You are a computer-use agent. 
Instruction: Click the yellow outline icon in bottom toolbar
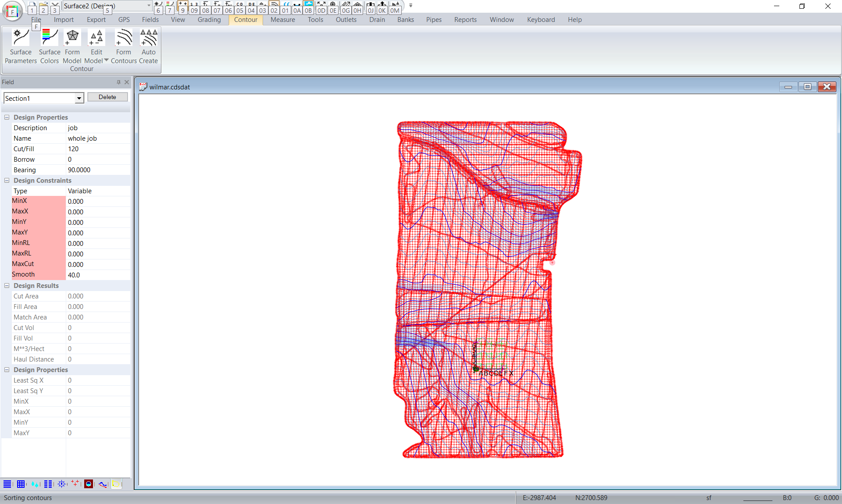(116, 484)
